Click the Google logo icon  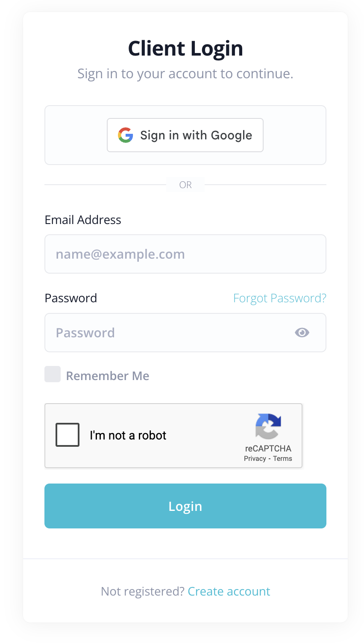point(126,135)
